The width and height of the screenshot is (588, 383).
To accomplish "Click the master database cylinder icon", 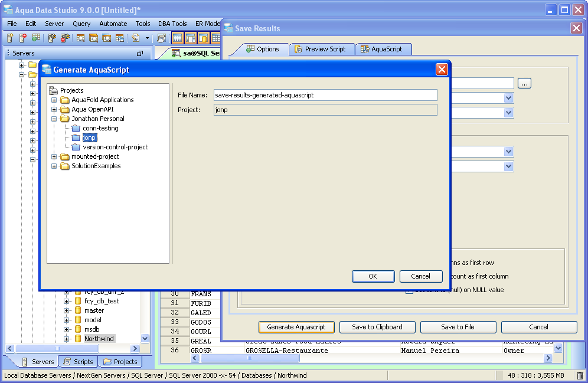I will pos(78,310).
